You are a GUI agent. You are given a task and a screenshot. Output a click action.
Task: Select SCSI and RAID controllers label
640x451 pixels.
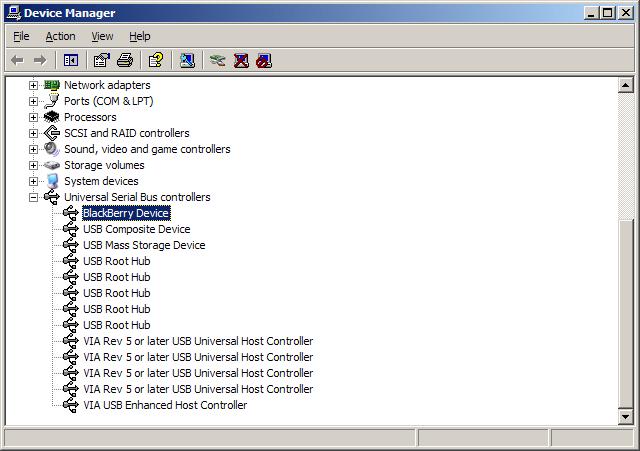[127, 133]
